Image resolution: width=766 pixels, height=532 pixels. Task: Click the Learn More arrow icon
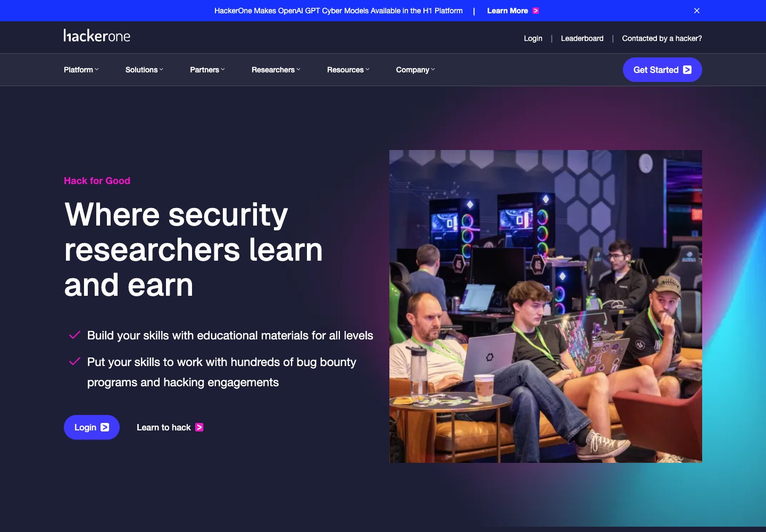536,11
